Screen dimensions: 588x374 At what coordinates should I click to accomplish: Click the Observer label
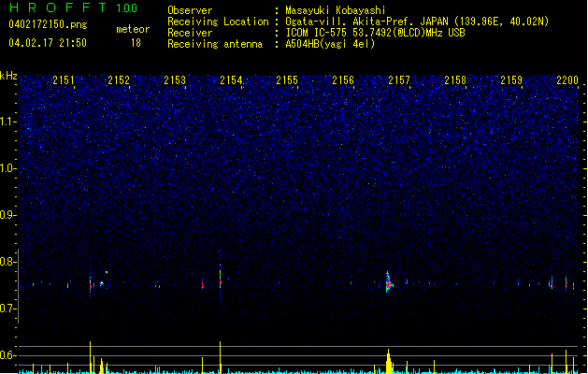point(190,10)
